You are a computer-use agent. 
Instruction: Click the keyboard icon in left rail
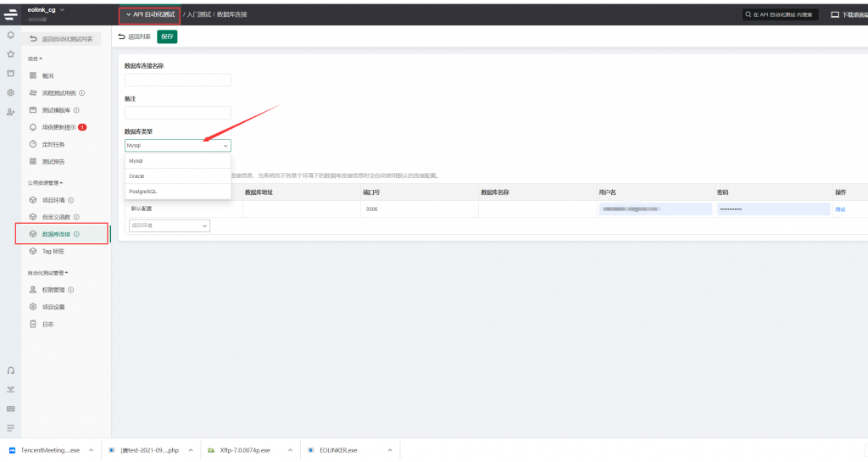[x=10, y=409]
